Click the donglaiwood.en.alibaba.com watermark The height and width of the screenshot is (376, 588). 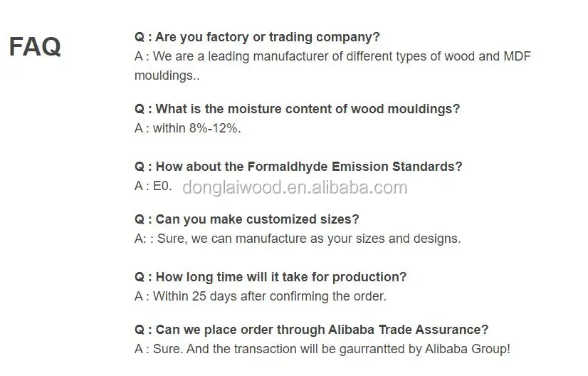click(x=295, y=187)
